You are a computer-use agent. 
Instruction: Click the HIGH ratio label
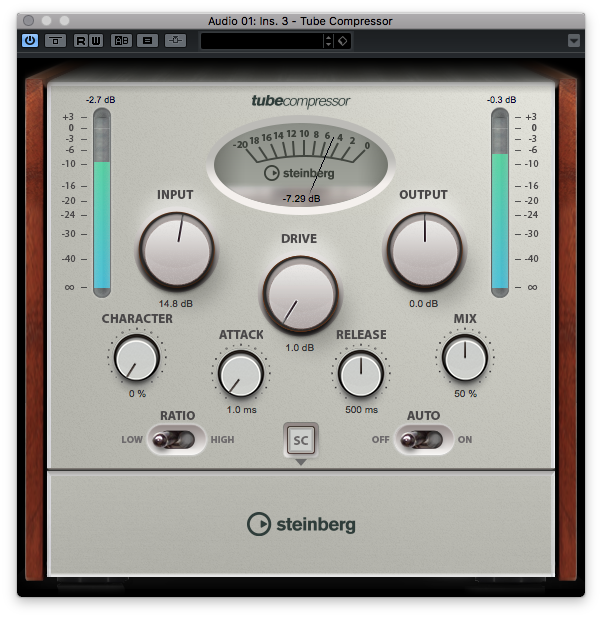tap(222, 439)
